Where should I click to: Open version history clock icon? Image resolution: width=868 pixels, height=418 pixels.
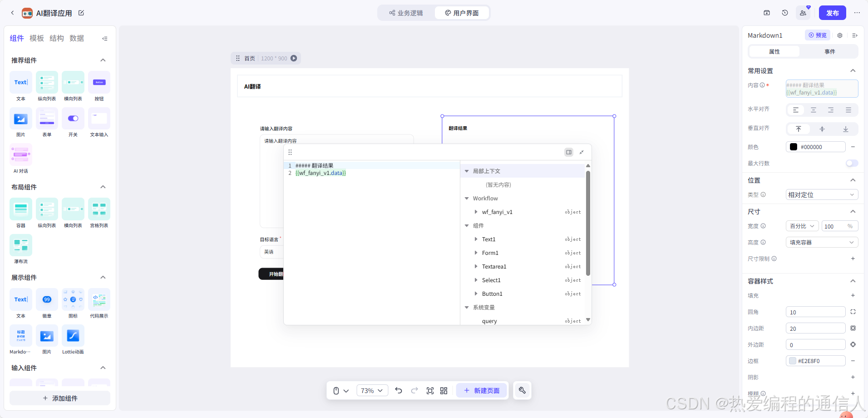click(x=785, y=13)
